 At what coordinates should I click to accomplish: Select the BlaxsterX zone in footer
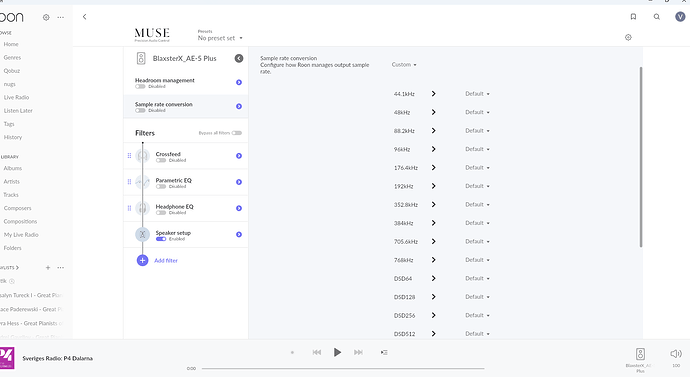tap(640, 359)
